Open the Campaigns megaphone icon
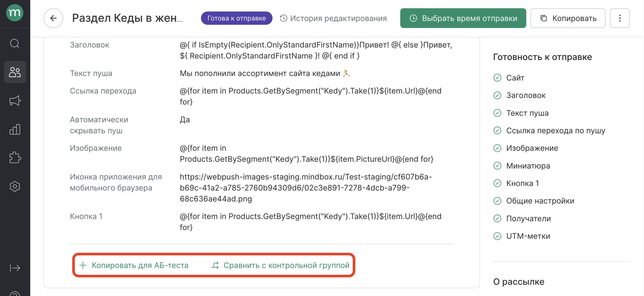The height and width of the screenshot is (296, 644). (x=15, y=101)
